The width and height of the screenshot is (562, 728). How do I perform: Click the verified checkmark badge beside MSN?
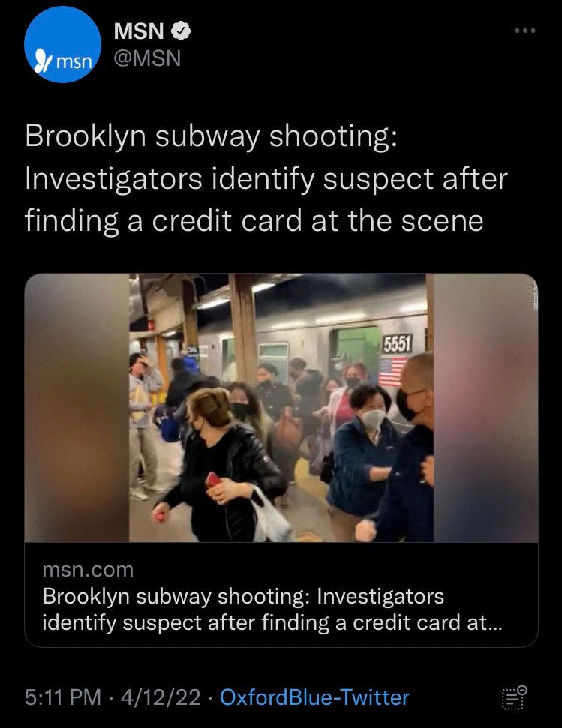(x=181, y=31)
